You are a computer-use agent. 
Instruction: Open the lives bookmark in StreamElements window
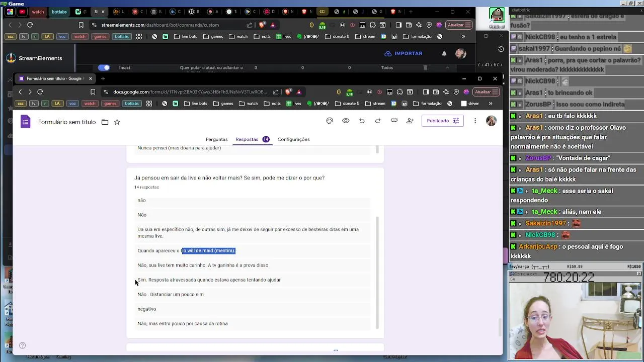coord(284,37)
